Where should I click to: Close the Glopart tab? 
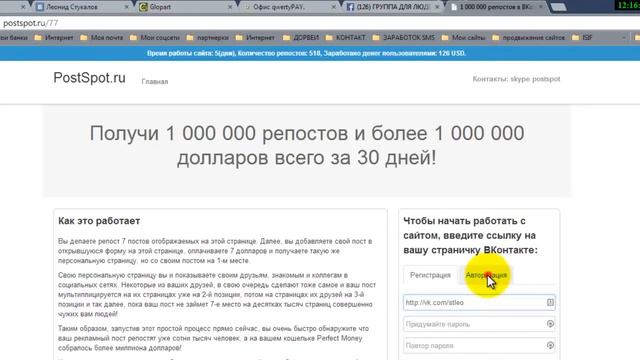coord(230,7)
